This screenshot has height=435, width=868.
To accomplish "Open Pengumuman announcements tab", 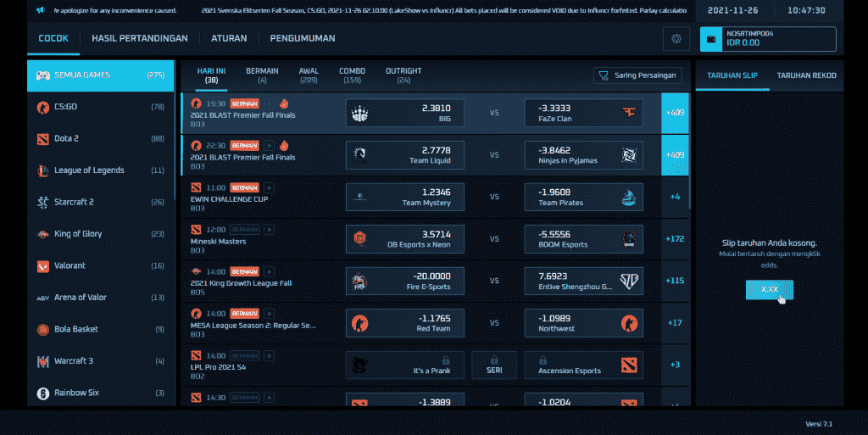I will pyautogui.click(x=303, y=39).
